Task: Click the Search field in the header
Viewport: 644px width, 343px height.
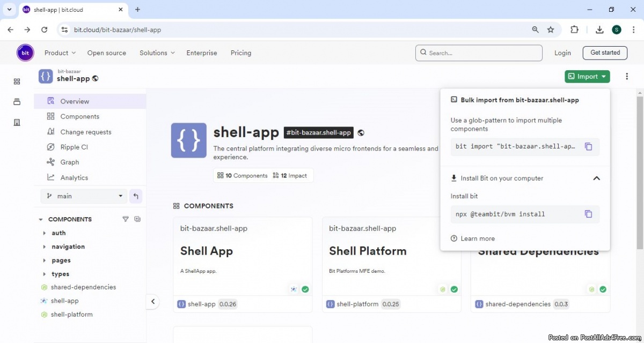Action: (479, 53)
